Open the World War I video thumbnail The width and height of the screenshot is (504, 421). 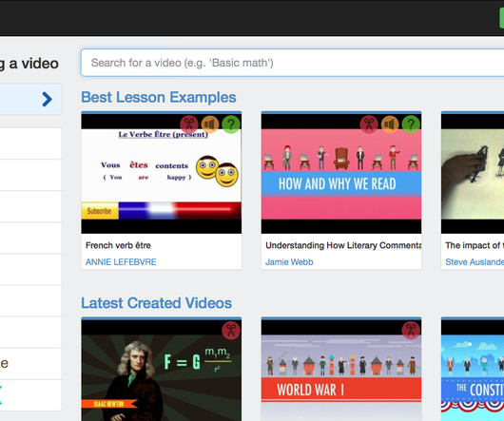(341, 370)
